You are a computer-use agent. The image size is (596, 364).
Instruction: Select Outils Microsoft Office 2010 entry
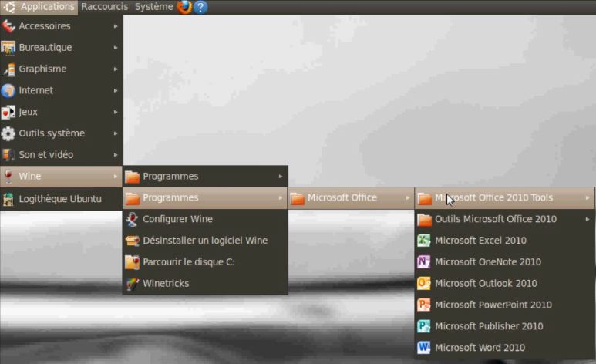click(505, 219)
